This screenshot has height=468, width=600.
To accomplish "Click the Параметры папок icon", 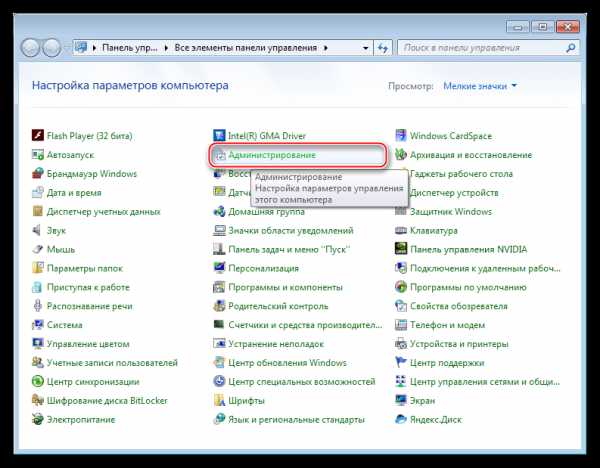I will pos(38,268).
